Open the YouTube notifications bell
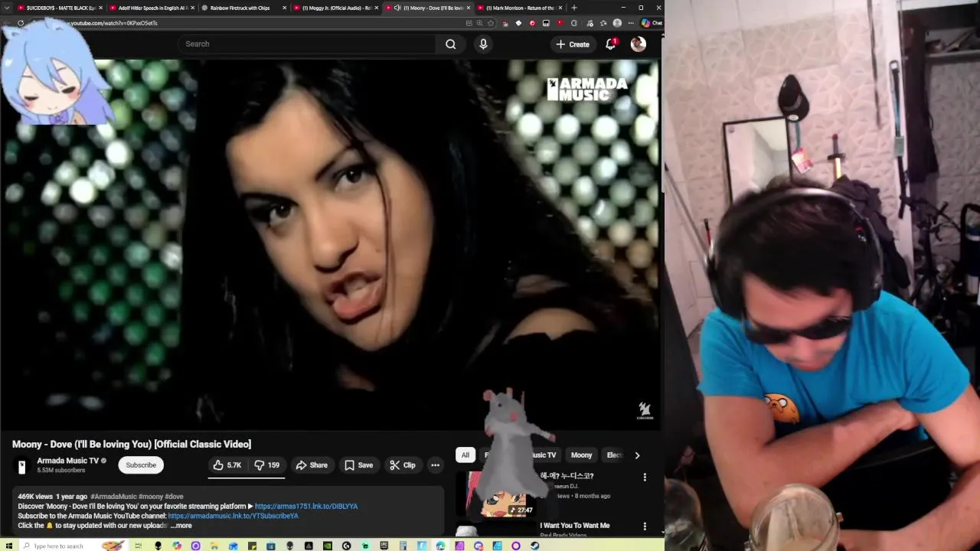Image resolution: width=980 pixels, height=551 pixels. [x=611, y=44]
